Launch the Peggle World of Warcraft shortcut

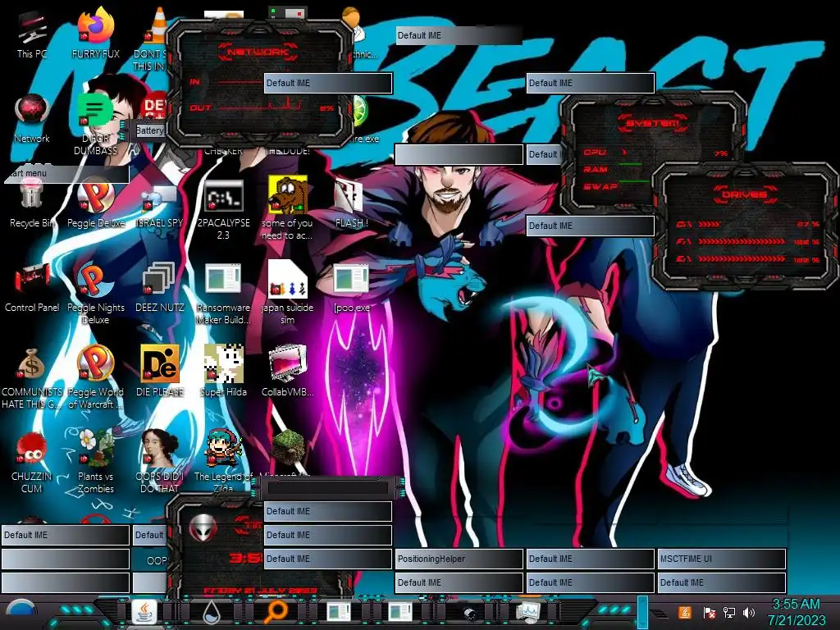point(96,377)
